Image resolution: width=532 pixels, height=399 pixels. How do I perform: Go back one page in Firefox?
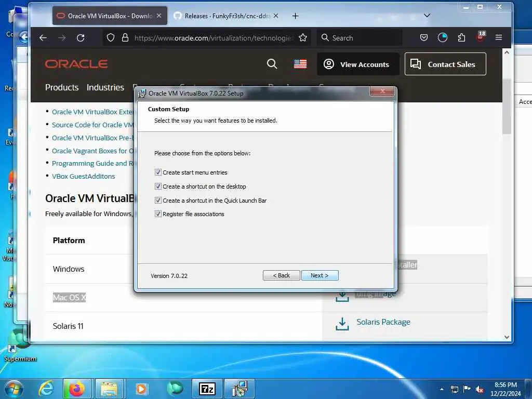43,37
